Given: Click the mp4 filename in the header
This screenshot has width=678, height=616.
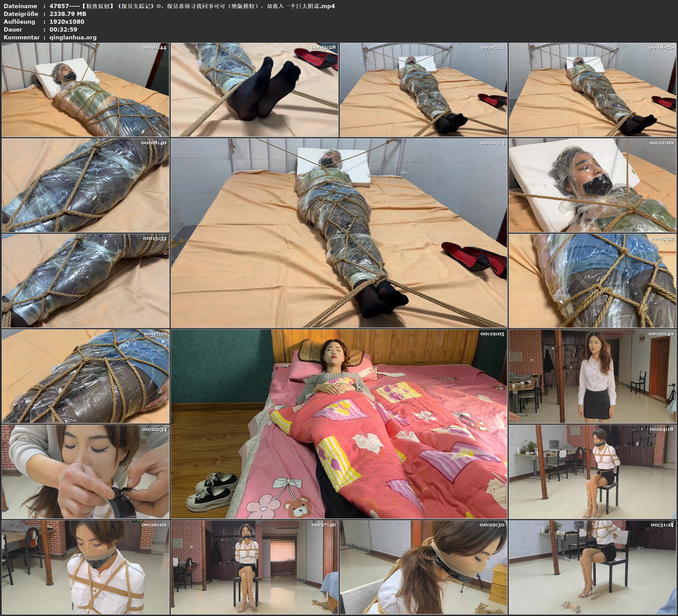Looking at the screenshot, I should (192, 6).
